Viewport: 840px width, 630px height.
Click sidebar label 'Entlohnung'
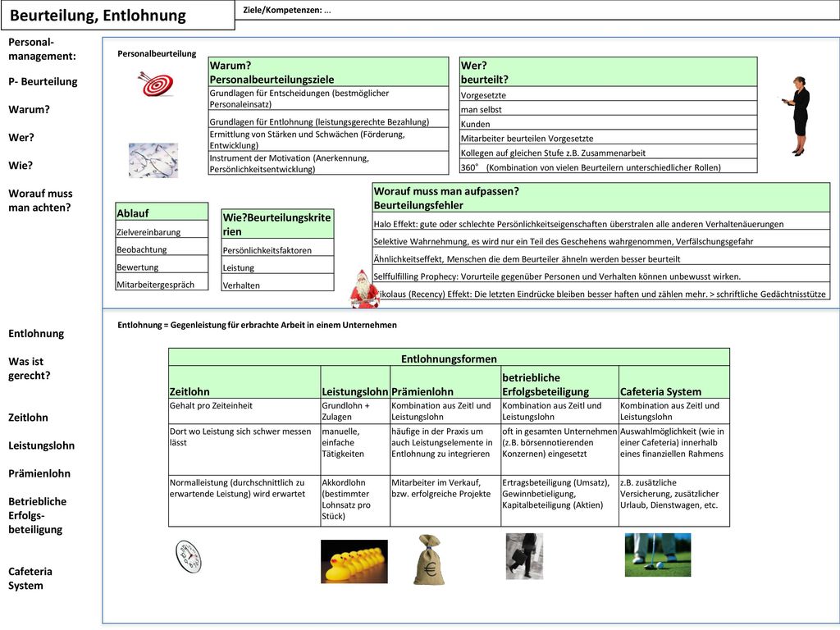[x=36, y=333]
